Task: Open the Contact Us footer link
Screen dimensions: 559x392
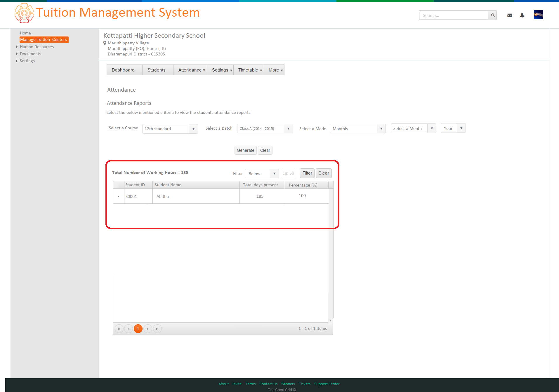Action: [268, 384]
